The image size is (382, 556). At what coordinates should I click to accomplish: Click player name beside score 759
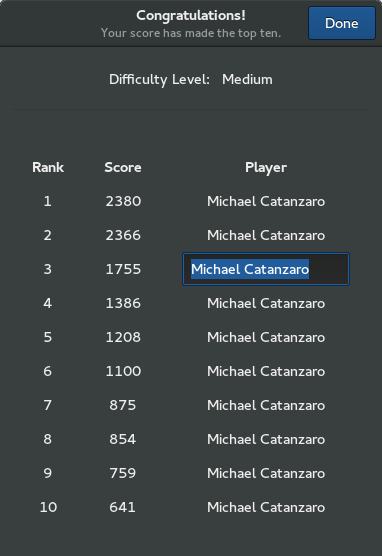(266, 473)
